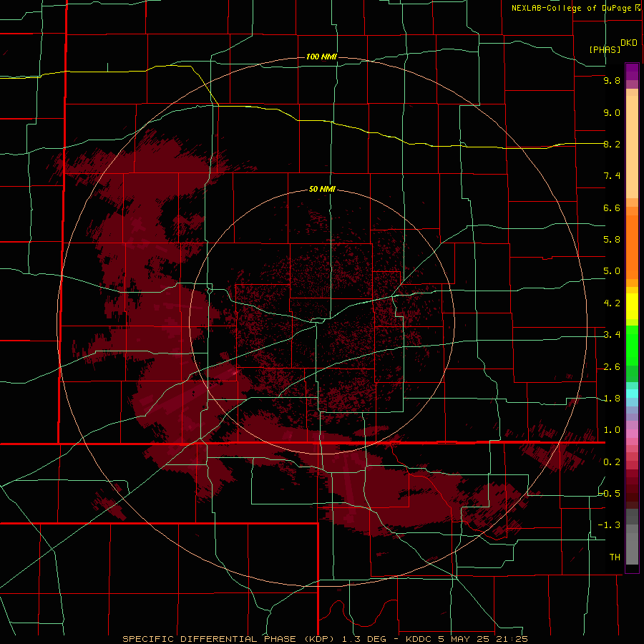The image size is (644, 644).
Task: Click the TH threshold label on the scale
Action: (x=615, y=557)
